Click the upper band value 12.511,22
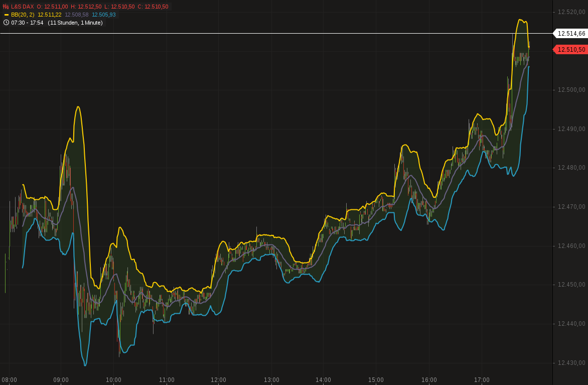This screenshot has height=385, width=588. (x=50, y=15)
